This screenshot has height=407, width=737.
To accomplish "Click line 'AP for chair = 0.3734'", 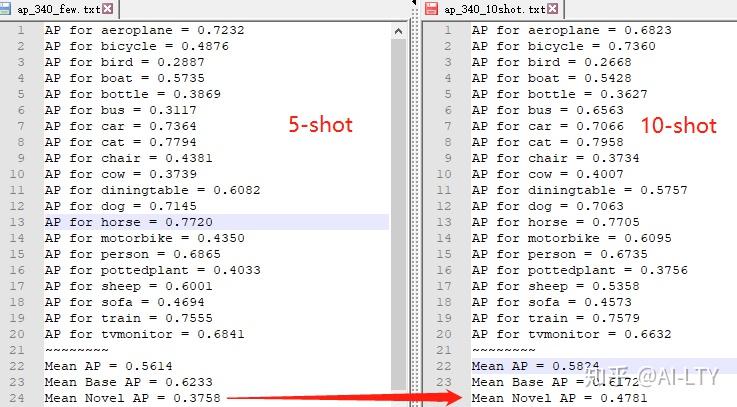I will tap(556, 158).
